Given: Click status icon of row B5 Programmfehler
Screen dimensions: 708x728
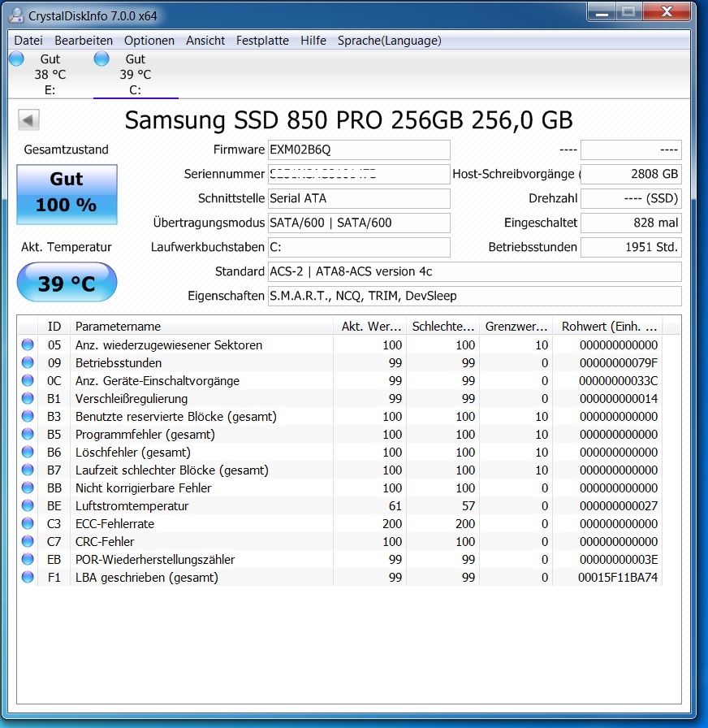Looking at the screenshot, I should [28, 434].
